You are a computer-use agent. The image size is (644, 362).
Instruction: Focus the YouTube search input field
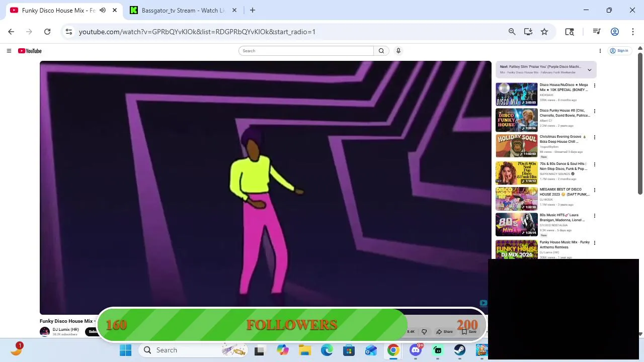point(306,51)
